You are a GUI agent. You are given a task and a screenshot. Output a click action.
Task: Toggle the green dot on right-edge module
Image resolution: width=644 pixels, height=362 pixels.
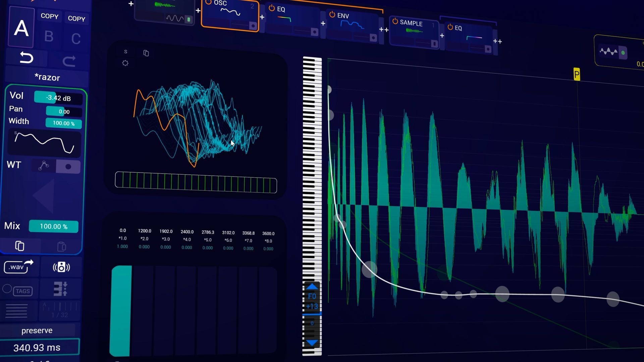pyautogui.click(x=623, y=53)
